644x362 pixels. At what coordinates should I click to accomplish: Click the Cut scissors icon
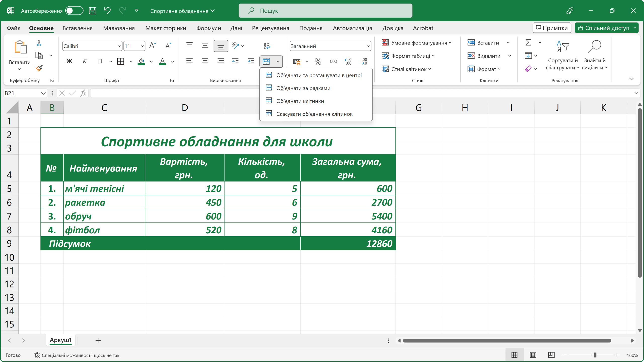point(39,42)
